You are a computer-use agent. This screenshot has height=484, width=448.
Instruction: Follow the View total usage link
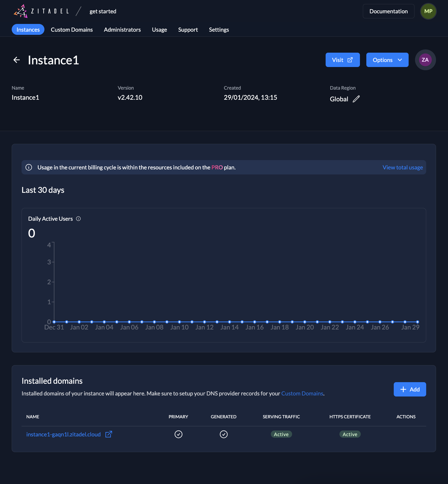[403, 167]
